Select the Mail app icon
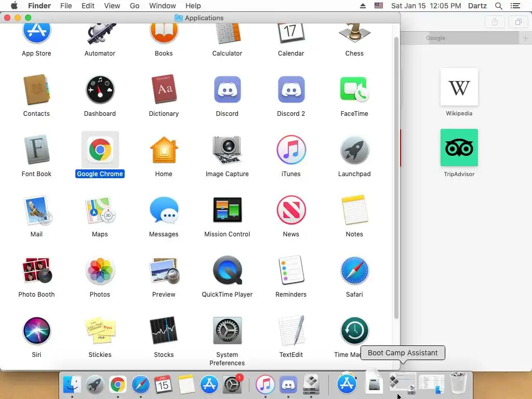The height and width of the screenshot is (399, 532). pyautogui.click(x=37, y=210)
